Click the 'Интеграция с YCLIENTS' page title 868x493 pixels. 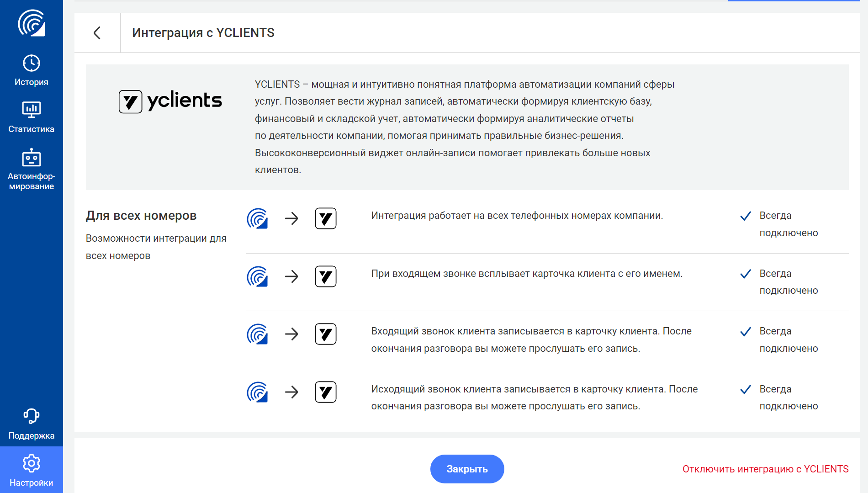point(203,33)
